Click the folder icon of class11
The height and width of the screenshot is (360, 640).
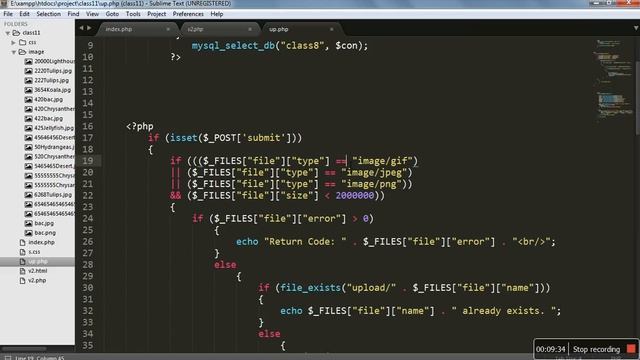click(16, 33)
